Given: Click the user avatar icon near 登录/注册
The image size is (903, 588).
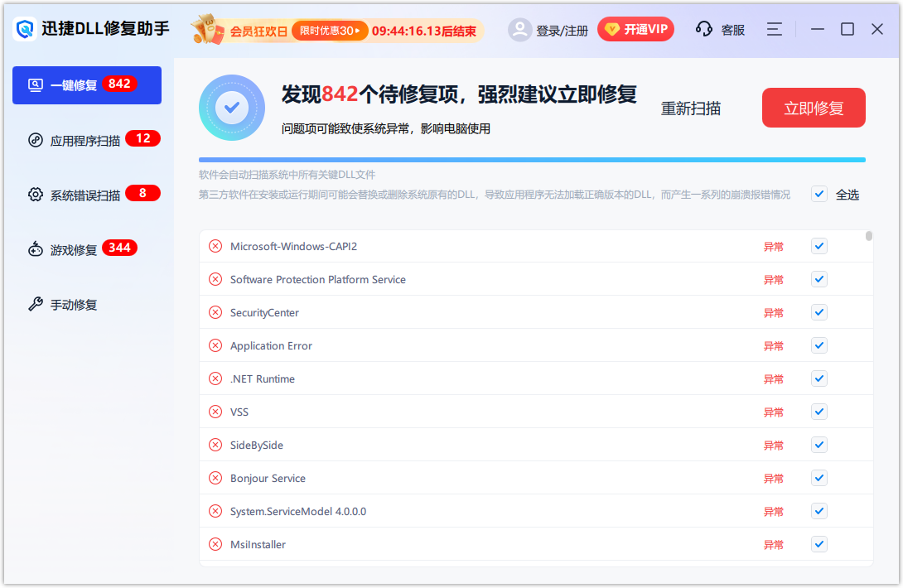Looking at the screenshot, I should [520, 28].
